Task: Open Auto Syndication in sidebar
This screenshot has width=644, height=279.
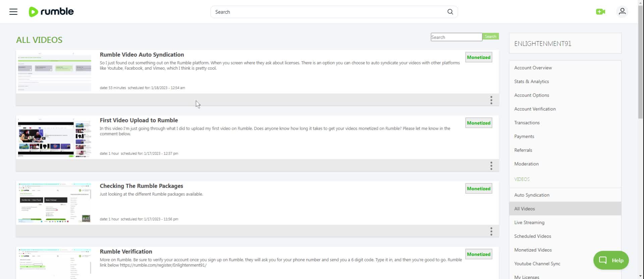Action: [x=532, y=195]
